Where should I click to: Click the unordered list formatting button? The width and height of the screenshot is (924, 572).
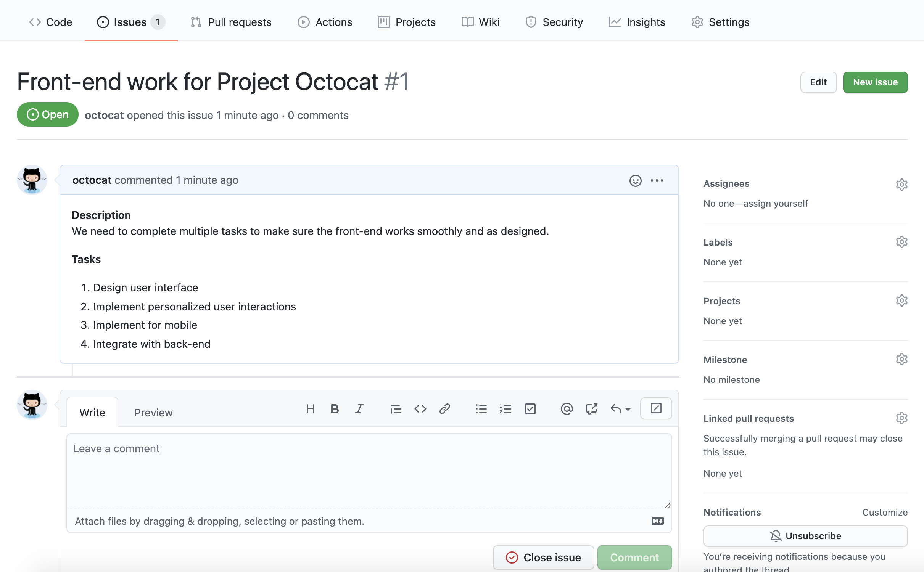click(x=481, y=409)
